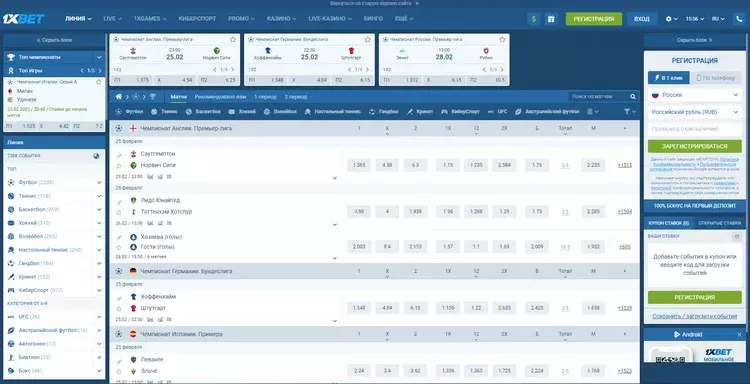Click the green РЕГИСТРАЦИЯ button in header
This screenshot has width=750, height=384.
(x=594, y=19)
